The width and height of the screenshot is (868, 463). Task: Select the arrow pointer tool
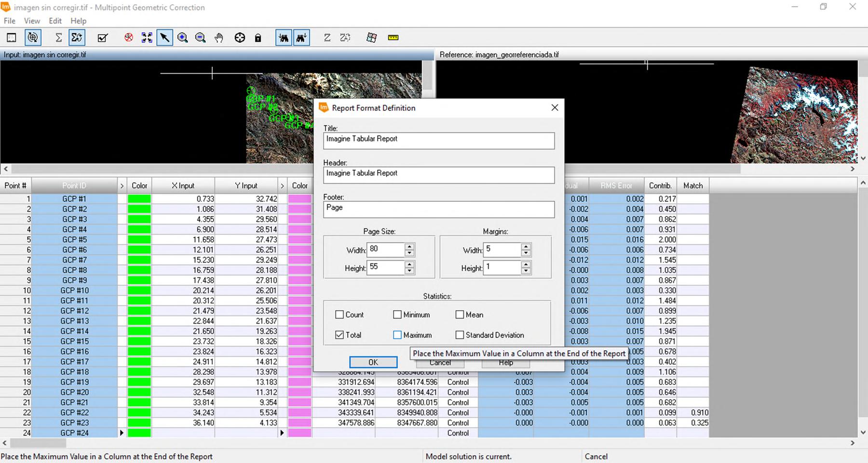pyautogui.click(x=164, y=38)
